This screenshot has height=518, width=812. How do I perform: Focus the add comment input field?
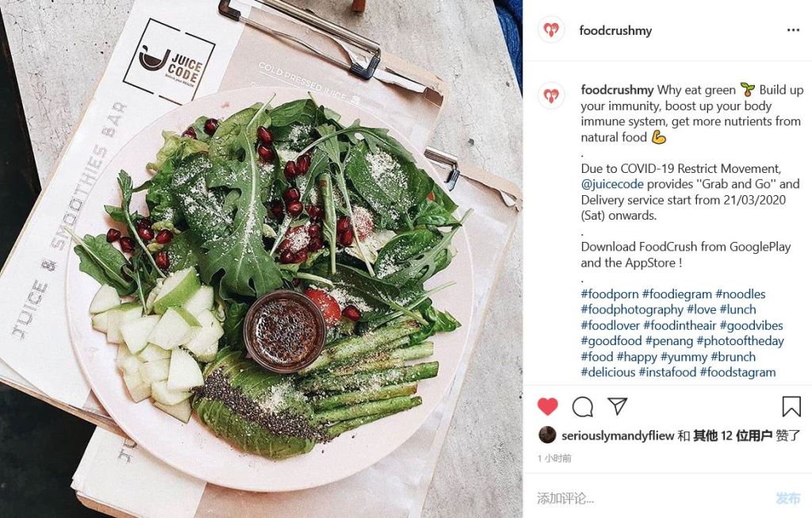pyautogui.click(x=653, y=498)
